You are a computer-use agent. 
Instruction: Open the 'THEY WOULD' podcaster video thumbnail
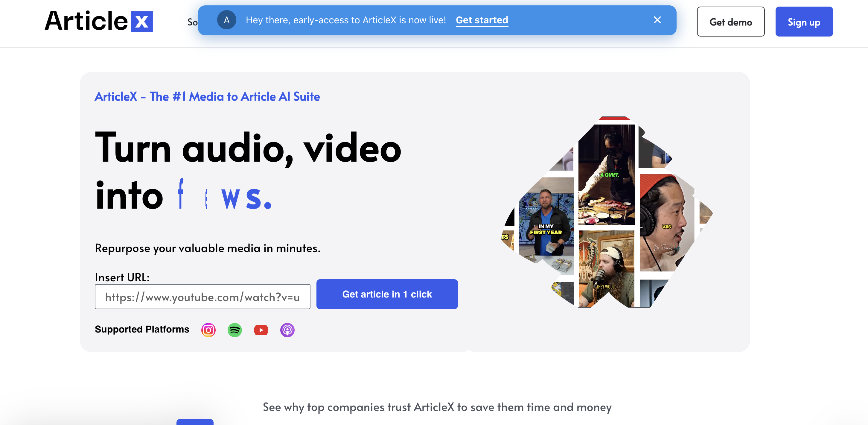(x=606, y=268)
